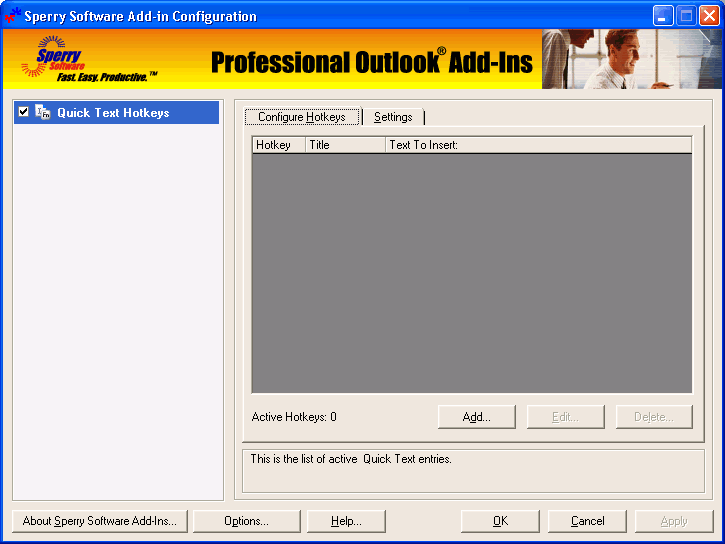Click the Quick Text Hotkeys add-in icon
The height and width of the screenshot is (544, 725).
pyautogui.click(x=43, y=112)
